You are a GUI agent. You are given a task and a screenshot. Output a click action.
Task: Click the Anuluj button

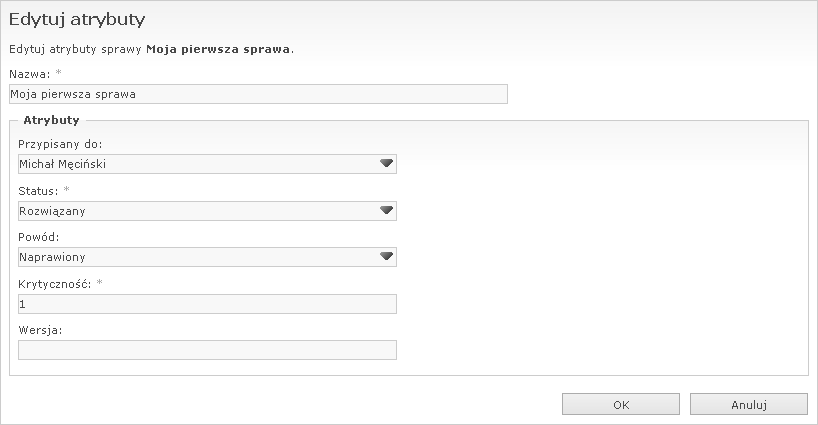pyautogui.click(x=748, y=404)
